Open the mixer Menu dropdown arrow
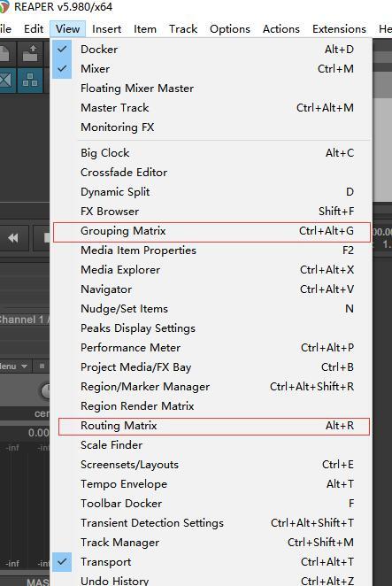This screenshot has width=392, height=586. (24, 366)
